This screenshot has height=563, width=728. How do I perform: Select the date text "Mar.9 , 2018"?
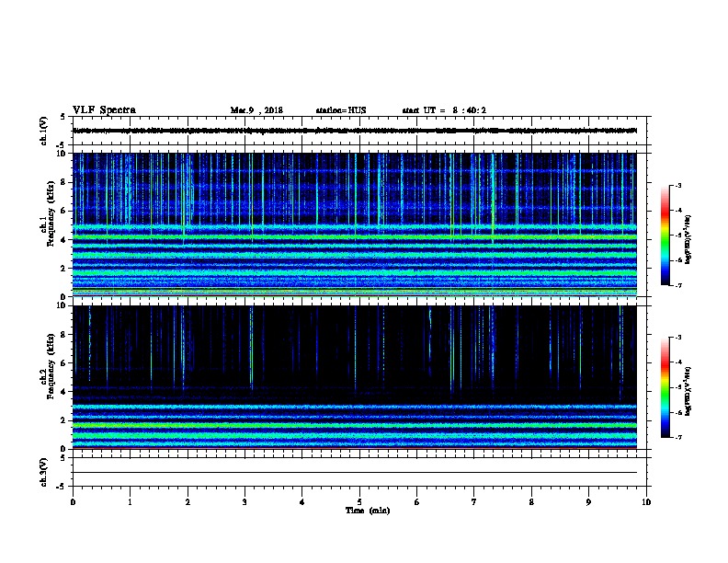[256, 110]
